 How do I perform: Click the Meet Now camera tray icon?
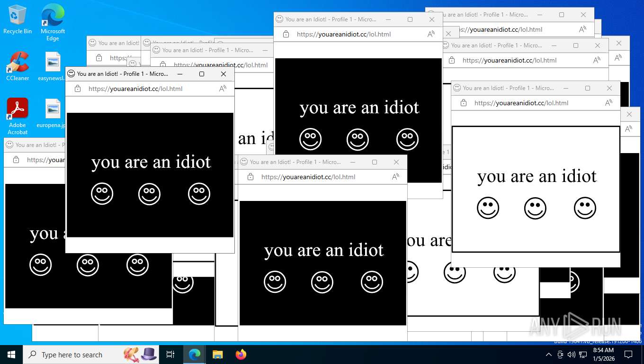560,355
